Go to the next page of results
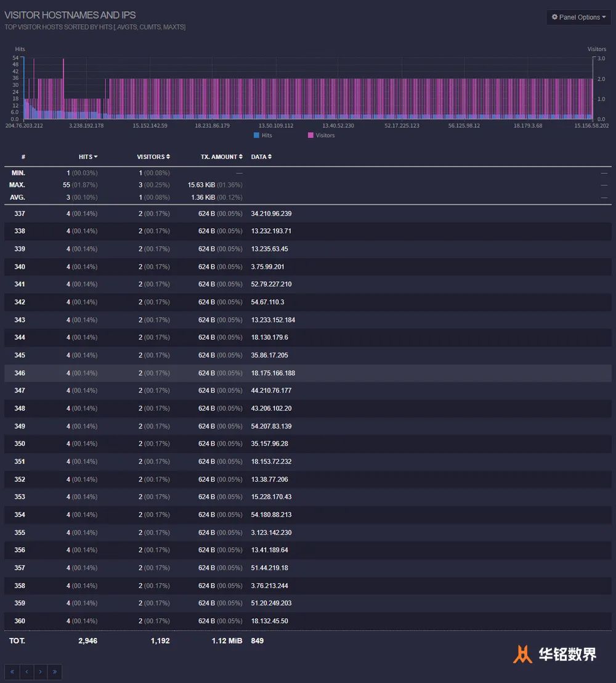This screenshot has width=616, height=683. (41, 672)
